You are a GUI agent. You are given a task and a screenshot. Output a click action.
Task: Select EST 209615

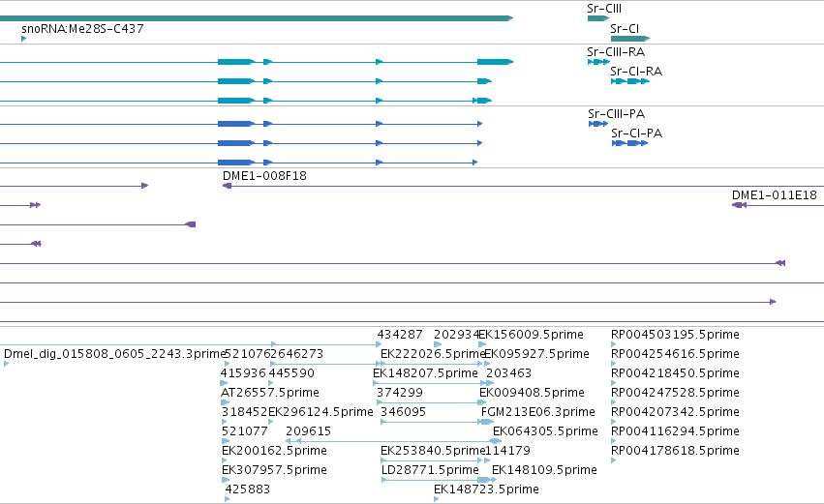pos(309,431)
